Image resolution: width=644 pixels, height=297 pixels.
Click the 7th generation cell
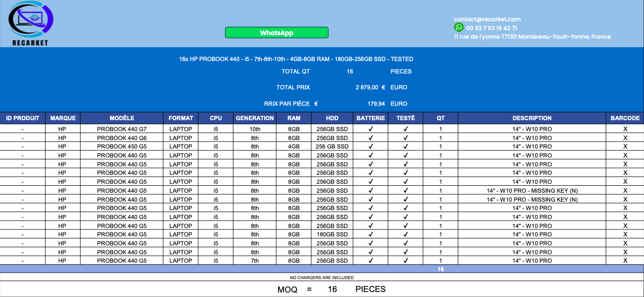255,261
